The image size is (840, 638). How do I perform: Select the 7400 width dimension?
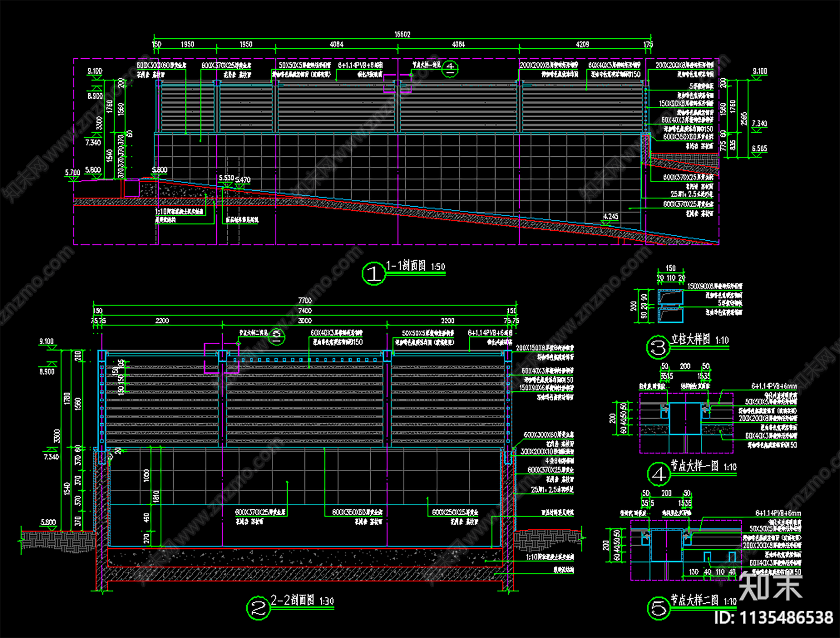(305, 311)
